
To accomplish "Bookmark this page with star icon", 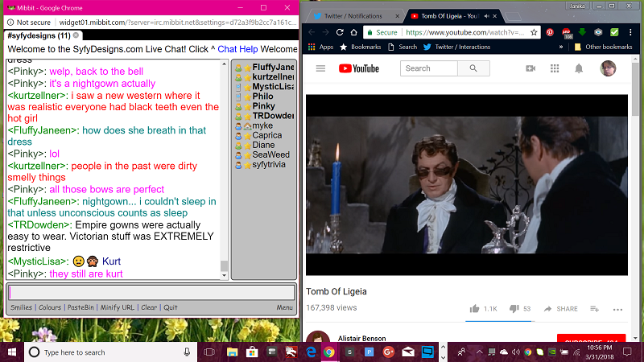I will click(x=534, y=32).
